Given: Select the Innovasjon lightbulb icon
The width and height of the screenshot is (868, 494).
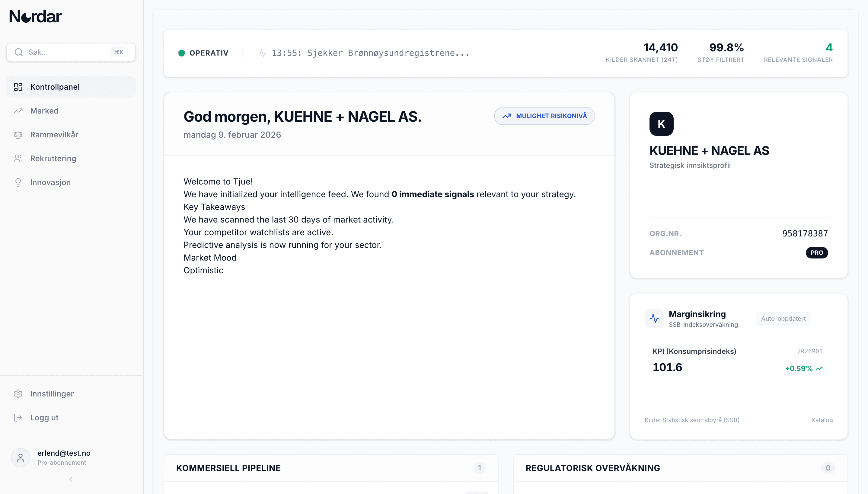Looking at the screenshot, I should [x=18, y=182].
